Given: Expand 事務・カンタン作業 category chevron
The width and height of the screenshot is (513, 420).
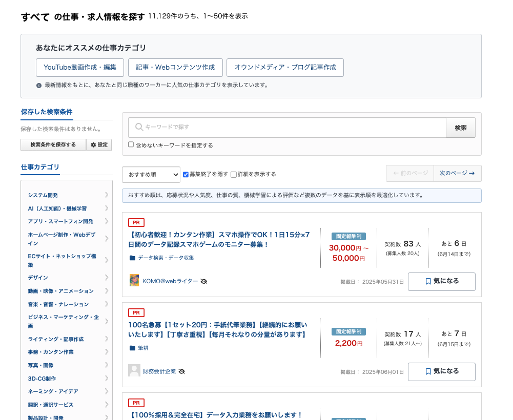Looking at the screenshot, I should tap(107, 352).
